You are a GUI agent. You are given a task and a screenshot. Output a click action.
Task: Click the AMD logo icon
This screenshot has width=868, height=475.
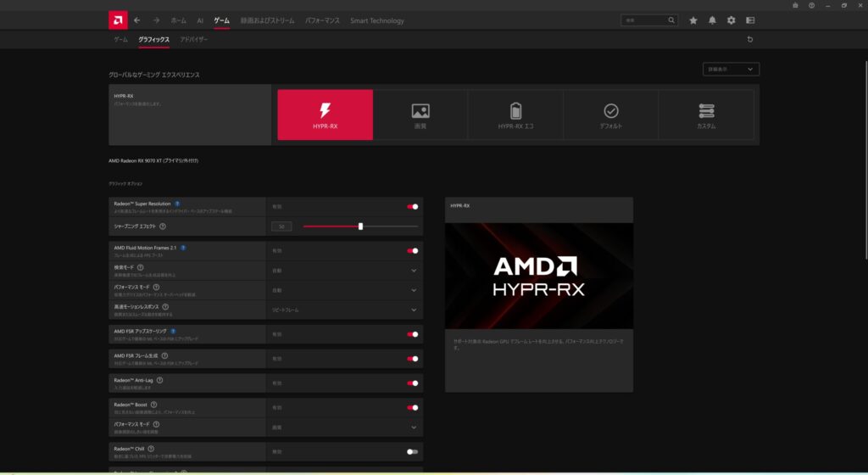(118, 20)
